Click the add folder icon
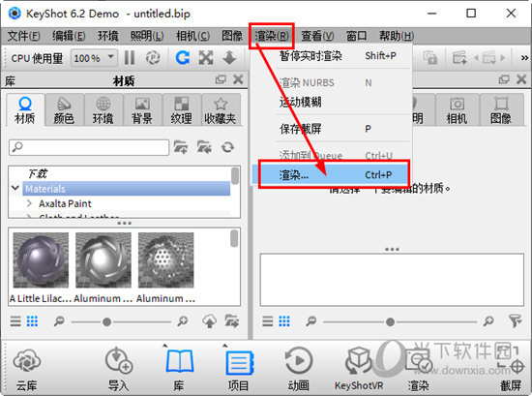Viewport: 532px width, 396px height. 181,147
